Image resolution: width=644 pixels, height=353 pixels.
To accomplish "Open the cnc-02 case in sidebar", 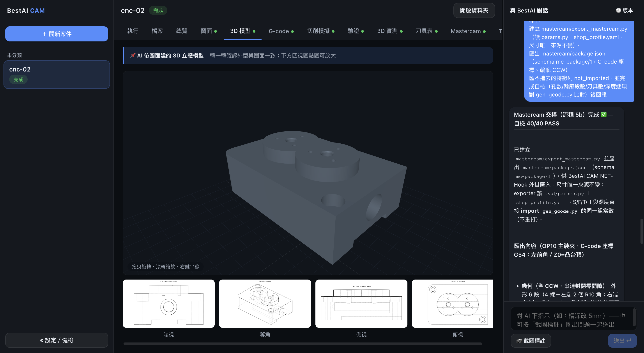I will click(x=57, y=74).
